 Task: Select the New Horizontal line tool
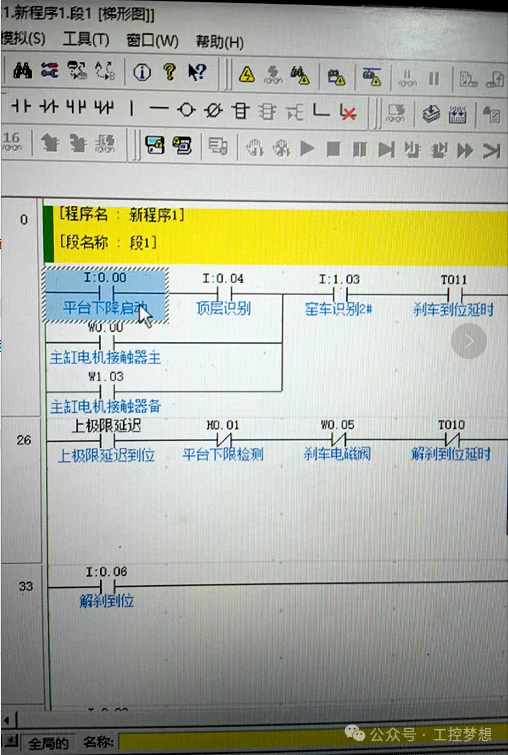(158, 109)
